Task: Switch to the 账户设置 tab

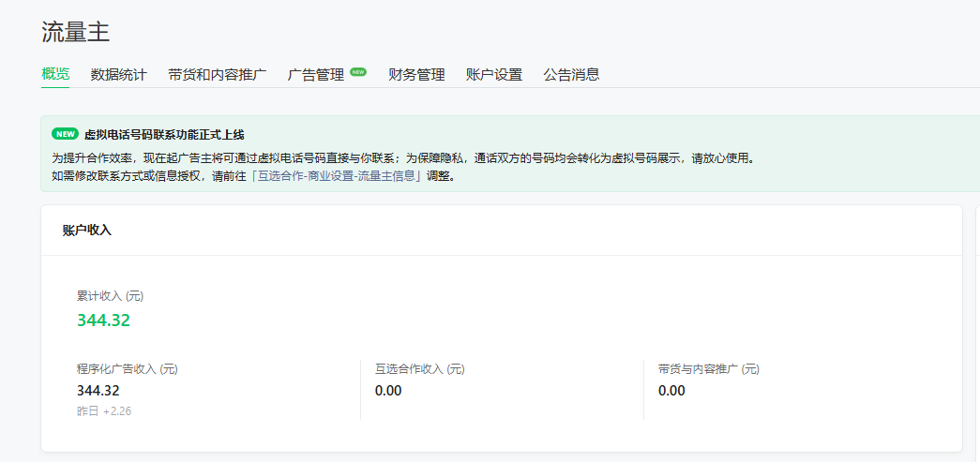Action: click(493, 74)
